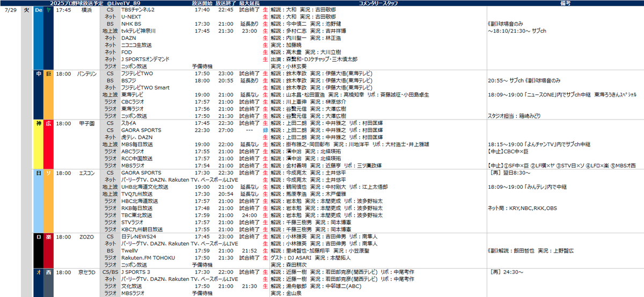This screenshot has height=297, width=644.
Task: Select the RCC中国放送 cell
Action: click(136, 159)
